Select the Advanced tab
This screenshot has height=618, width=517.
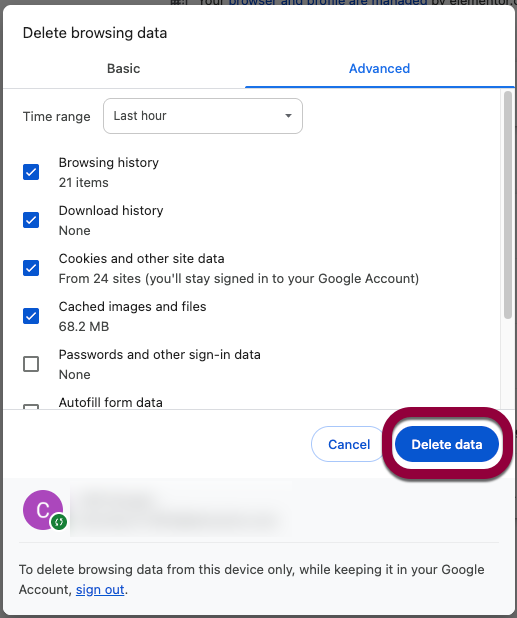pyautogui.click(x=379, y=69)
